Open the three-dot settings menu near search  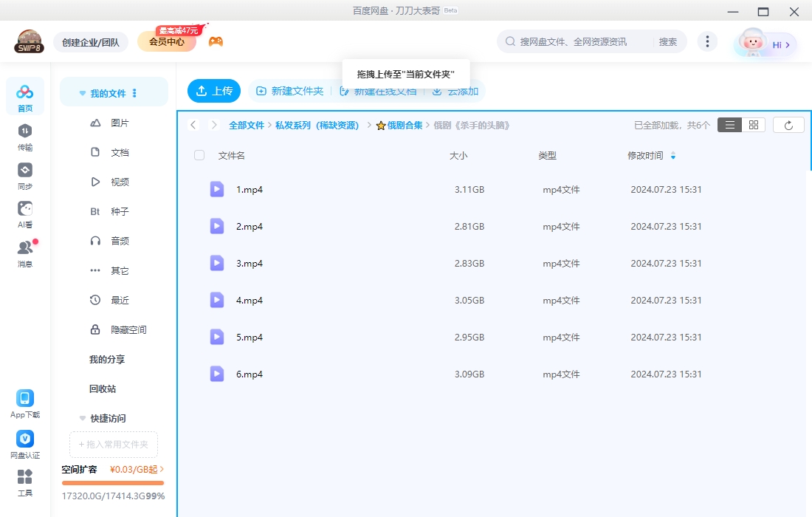[x=707, y=41]
